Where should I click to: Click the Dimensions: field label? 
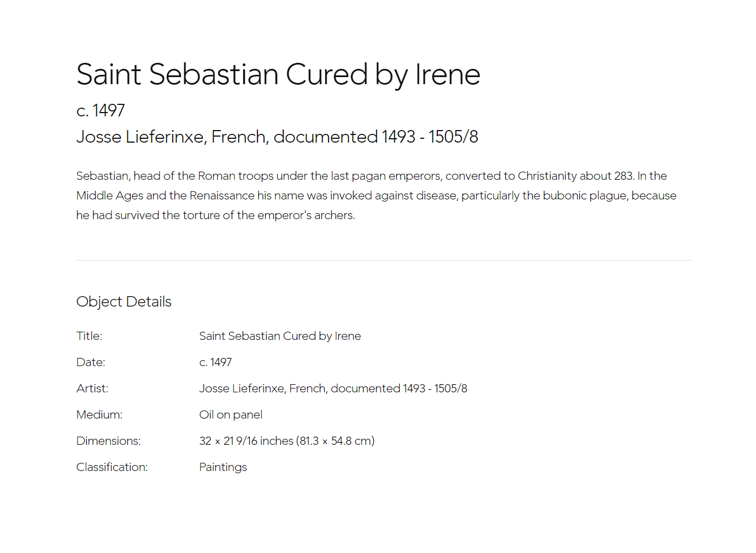[109, 441]
